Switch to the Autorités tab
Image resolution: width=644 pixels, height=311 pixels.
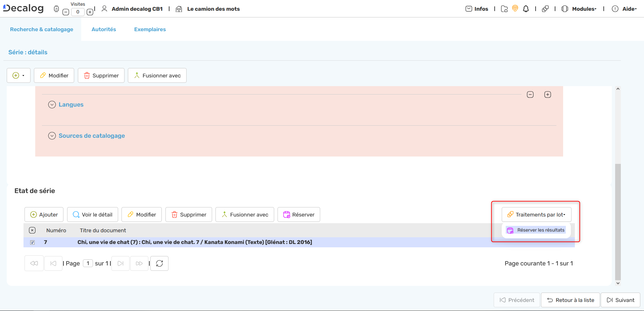pyautogui.click(x=104, y=29)
